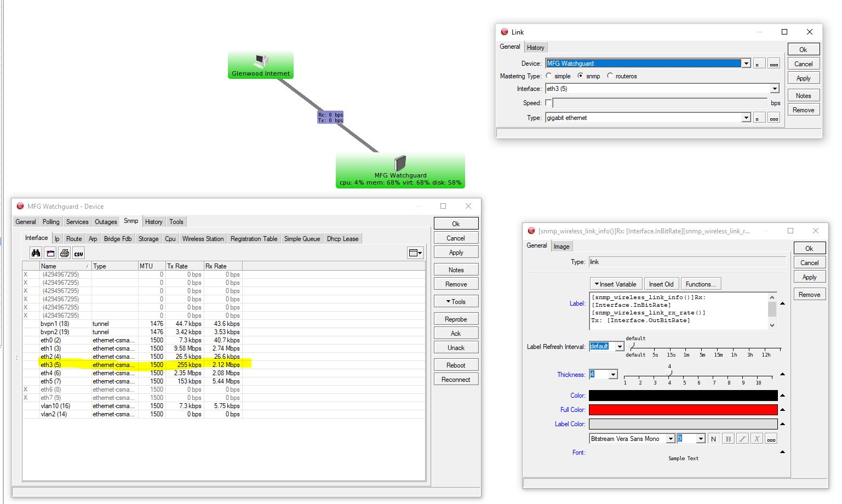Open the Thickness value dropdown
842x504 pixels.
click(x=613, y=375)
